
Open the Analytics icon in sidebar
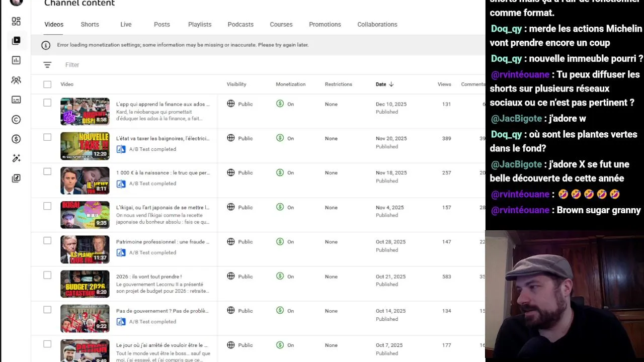[16, 60]
